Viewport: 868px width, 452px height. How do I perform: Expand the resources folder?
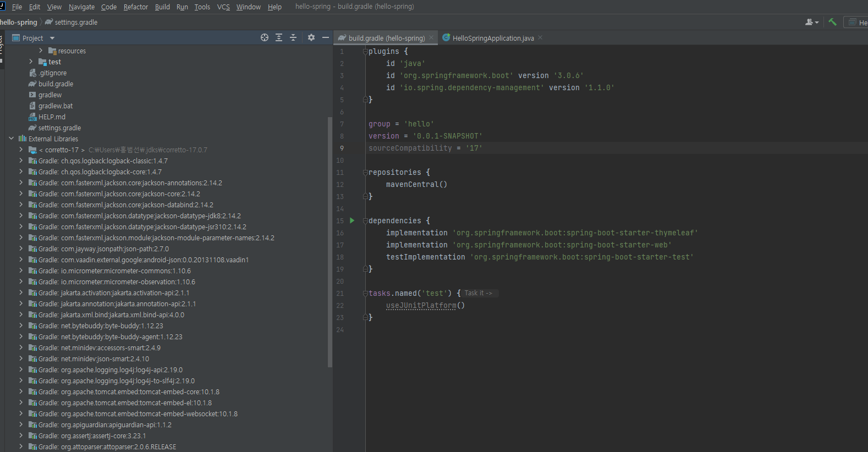tap(41, 51)
